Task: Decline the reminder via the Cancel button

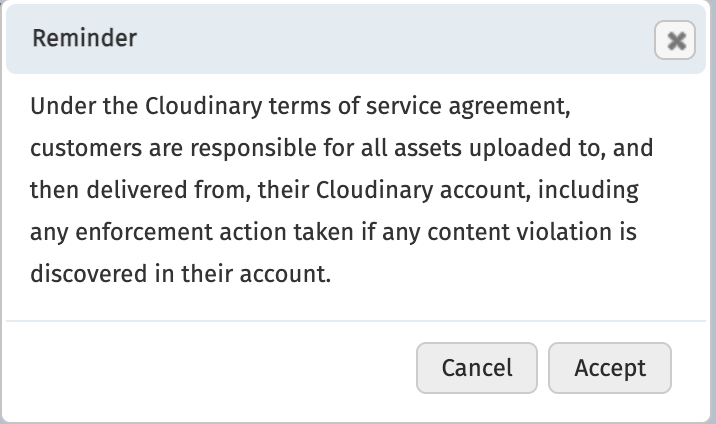Action: 477,368
